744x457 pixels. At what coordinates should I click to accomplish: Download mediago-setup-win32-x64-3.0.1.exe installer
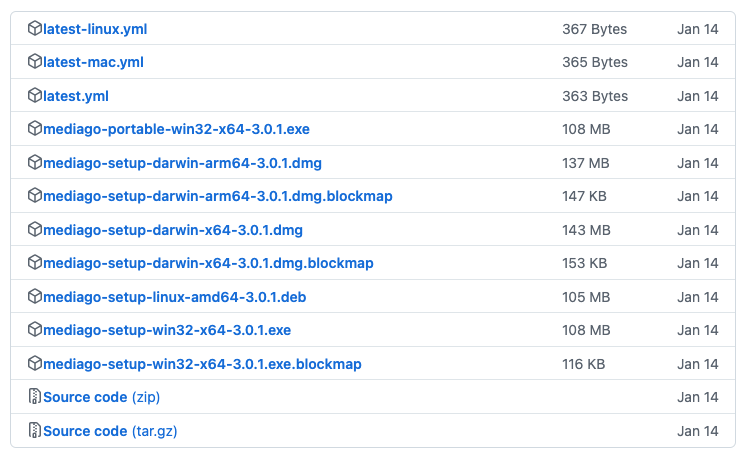(167, 330)
